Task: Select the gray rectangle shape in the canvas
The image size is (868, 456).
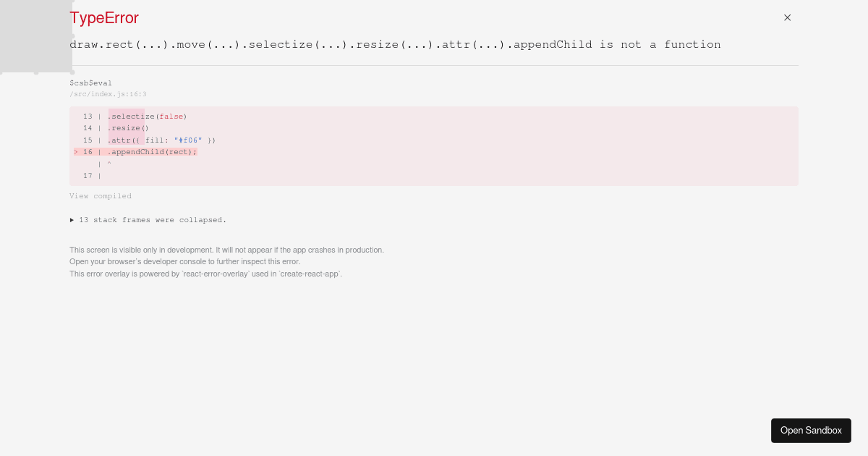Action: (x=36, y=36)
